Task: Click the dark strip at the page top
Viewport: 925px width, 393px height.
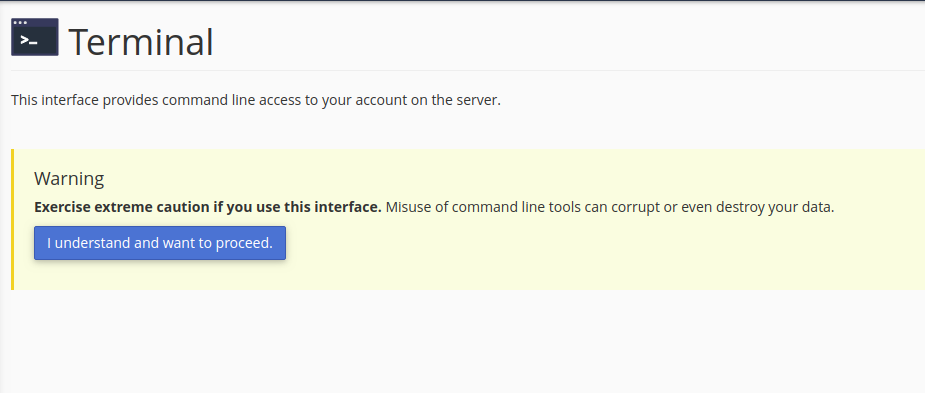Action: 462,1
